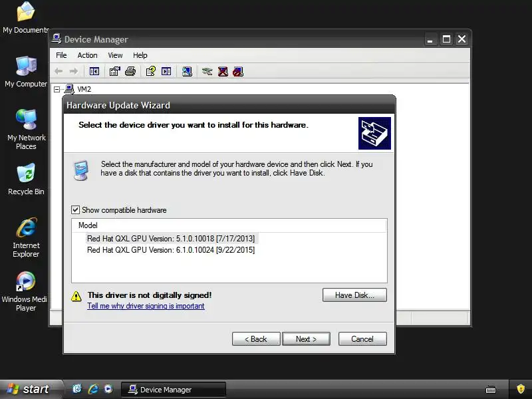This screenshot has height=399, width=532.
Task: Click the Start button
Action: (x=31, y=389)
